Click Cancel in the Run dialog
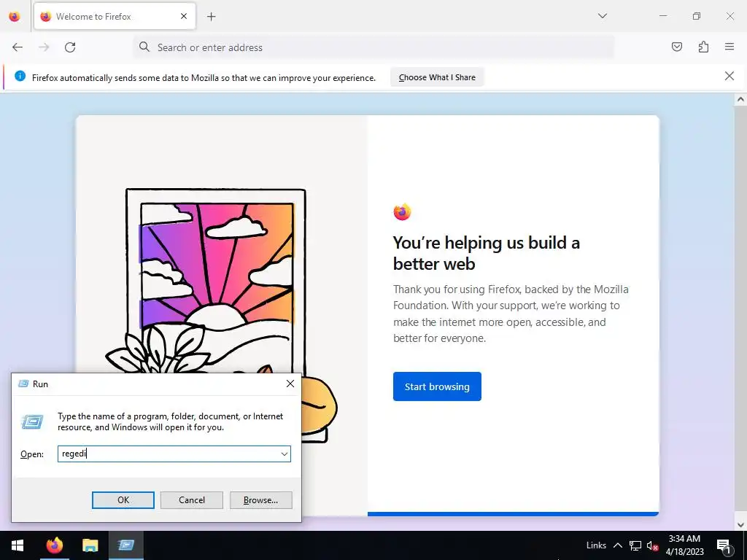747x560 pixels. 192,500
